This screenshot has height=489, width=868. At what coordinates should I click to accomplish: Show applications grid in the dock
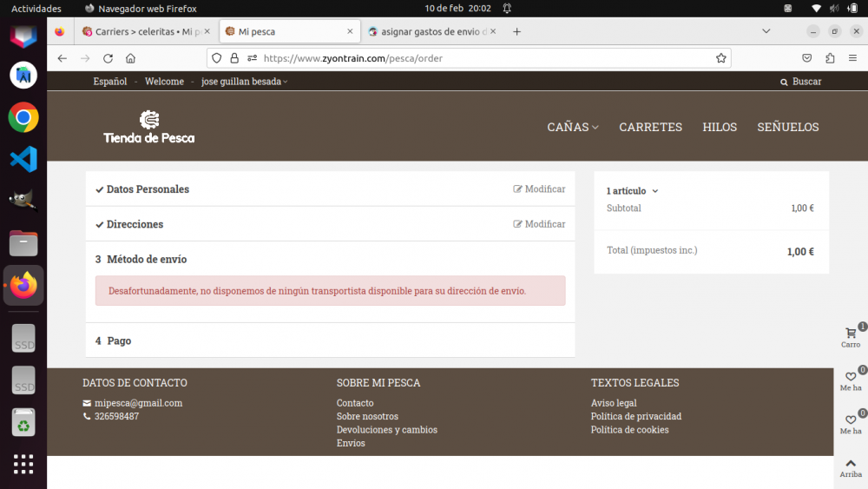tap(23, 464)
